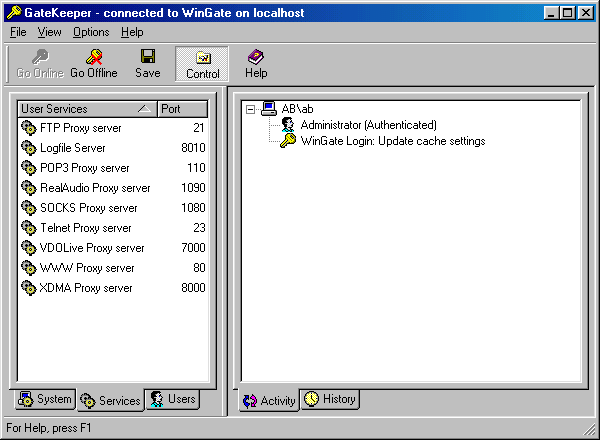Click Telnet Proxy server gear icon
This screenshot has width=600, height=440.
pyautogui.click(x=29, y=228)
